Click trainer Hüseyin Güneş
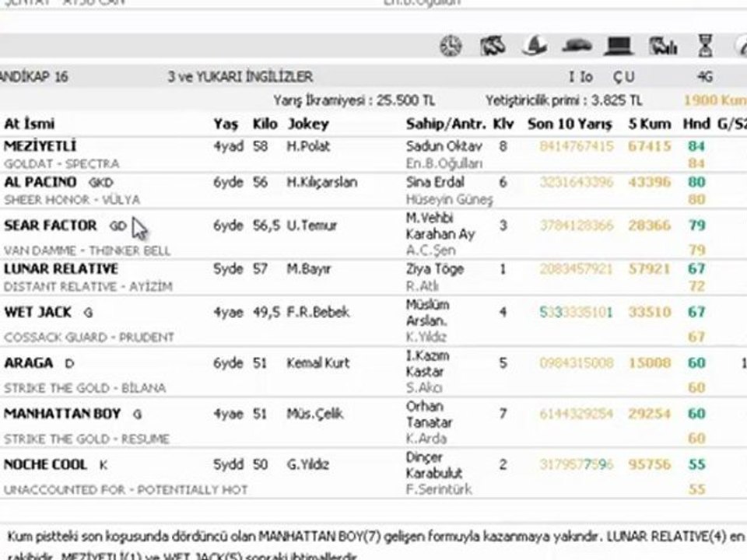Screen dimensions: 747x560 tap(449, 200)
